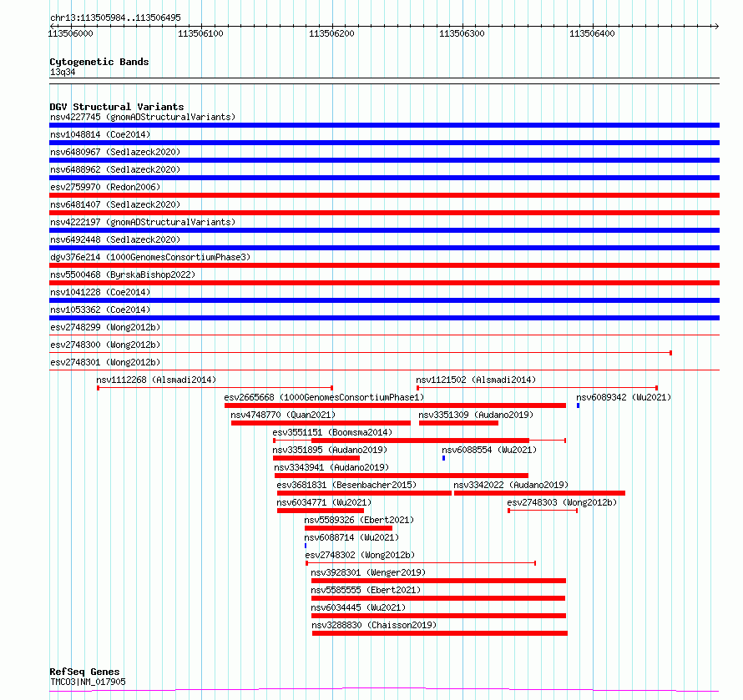Open the TMCO3|NM_017905 gene entry
Screen dimensions: 743x700
[x=88, y=682]
